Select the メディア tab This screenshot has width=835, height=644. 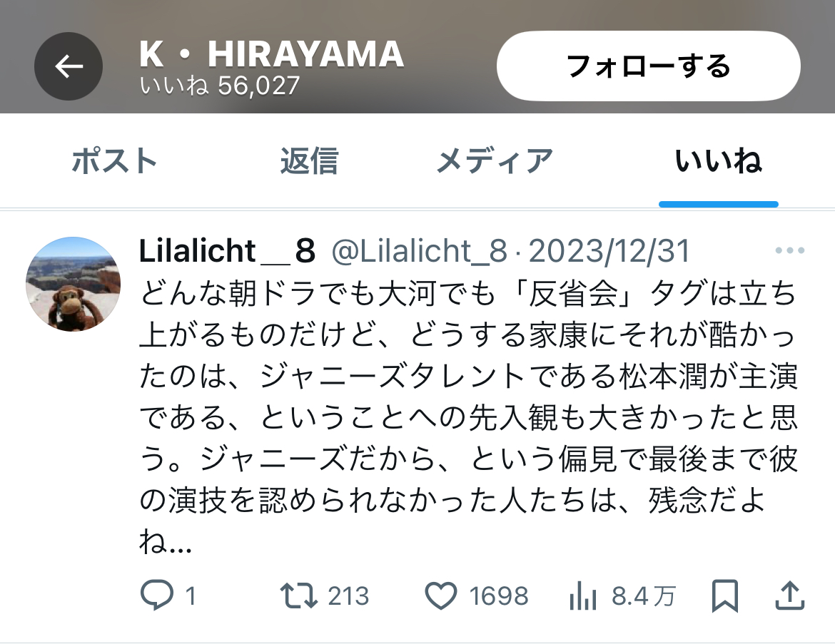coord(495,160)
